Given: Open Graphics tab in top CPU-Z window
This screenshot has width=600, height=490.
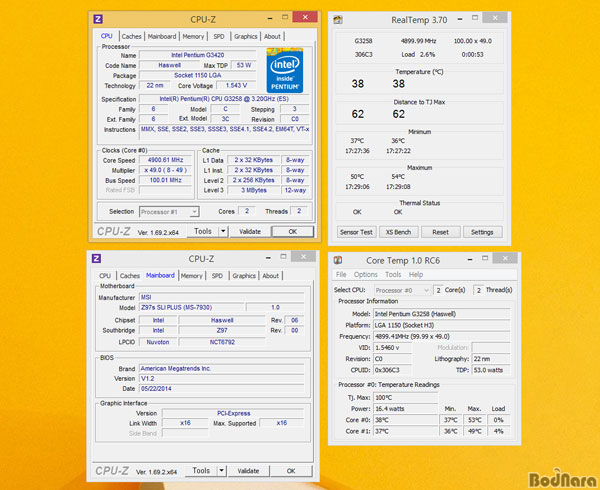Looking at the screenshot, I should [x=246, y=36].
